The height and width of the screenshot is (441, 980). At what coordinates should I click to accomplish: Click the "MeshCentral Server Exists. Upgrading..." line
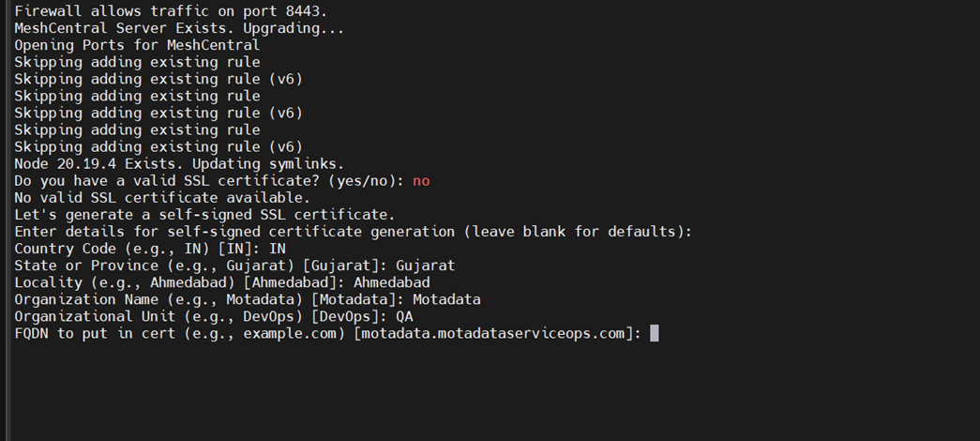tap(179, 28)
